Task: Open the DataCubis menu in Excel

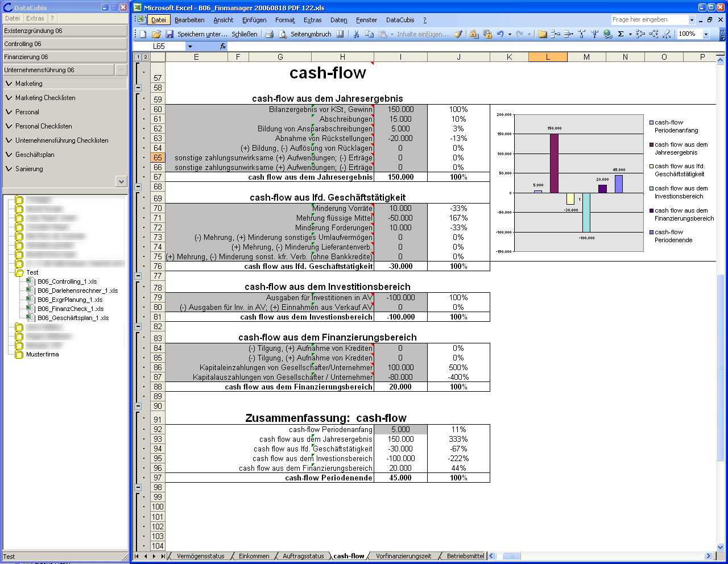Action: tap(400, 20)
